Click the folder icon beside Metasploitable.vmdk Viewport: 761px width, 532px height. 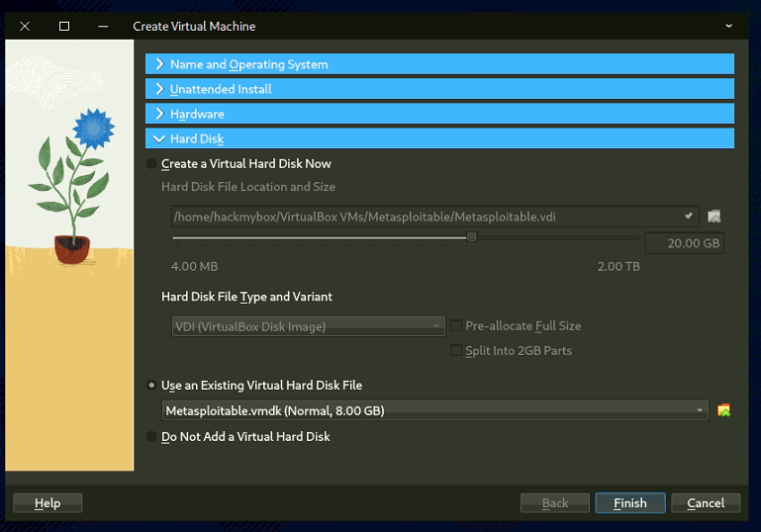tap(723, 410)
